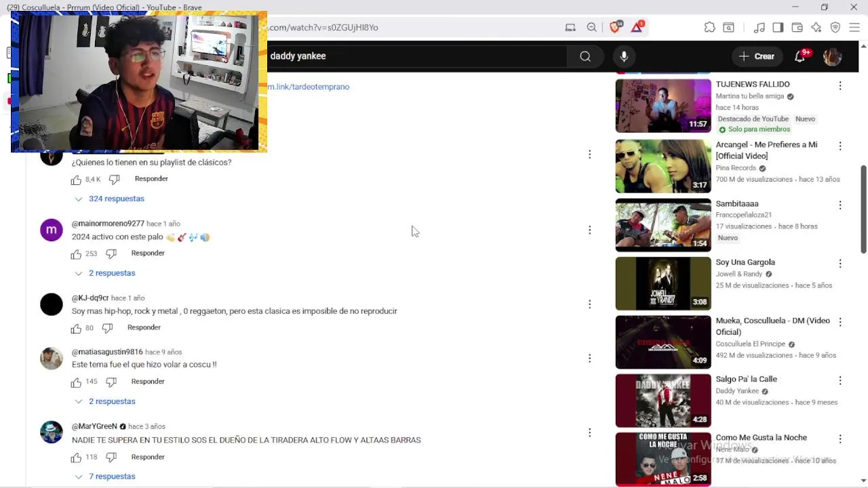Open the tardeotemprano link

309,87
